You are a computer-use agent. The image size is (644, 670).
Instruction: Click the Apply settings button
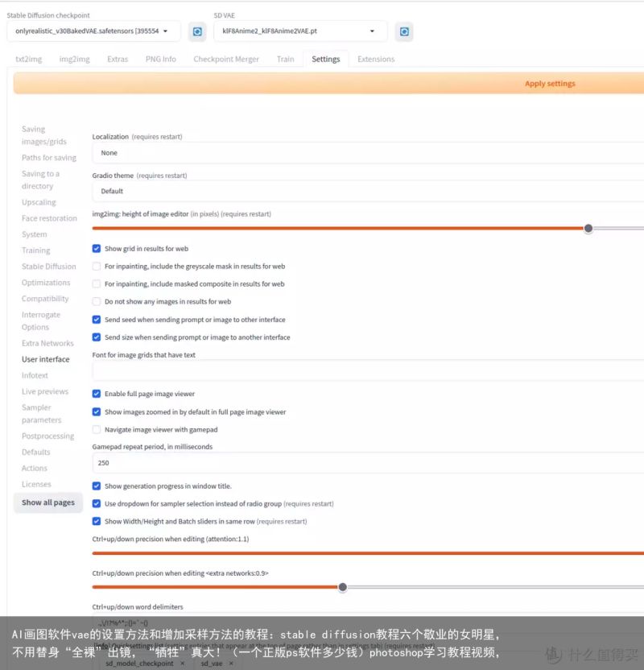coord(328,83)
